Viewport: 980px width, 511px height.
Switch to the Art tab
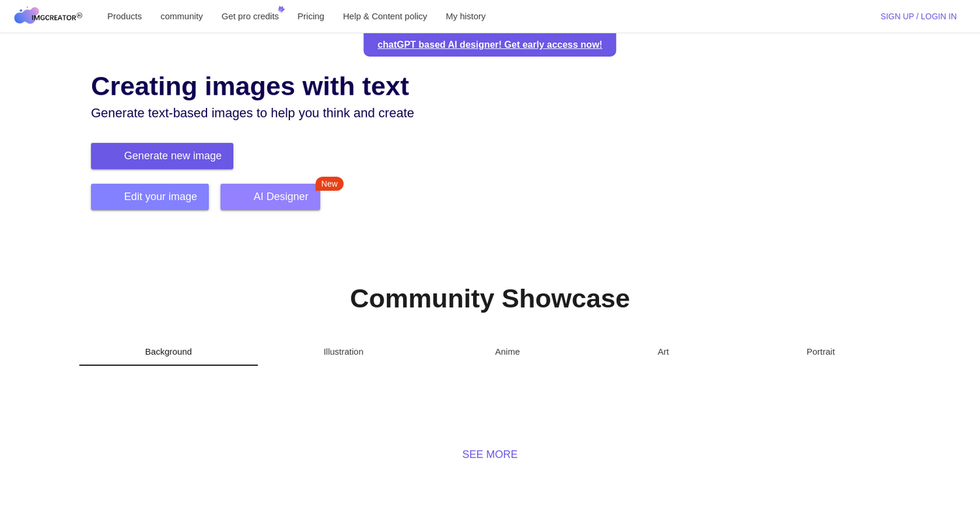coord(662,352)
